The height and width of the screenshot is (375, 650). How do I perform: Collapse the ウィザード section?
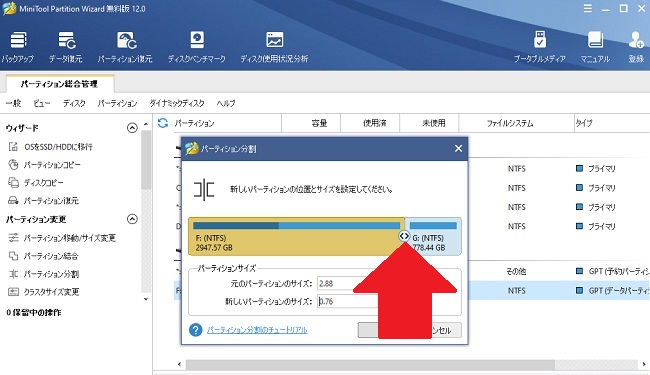[132, 128]
